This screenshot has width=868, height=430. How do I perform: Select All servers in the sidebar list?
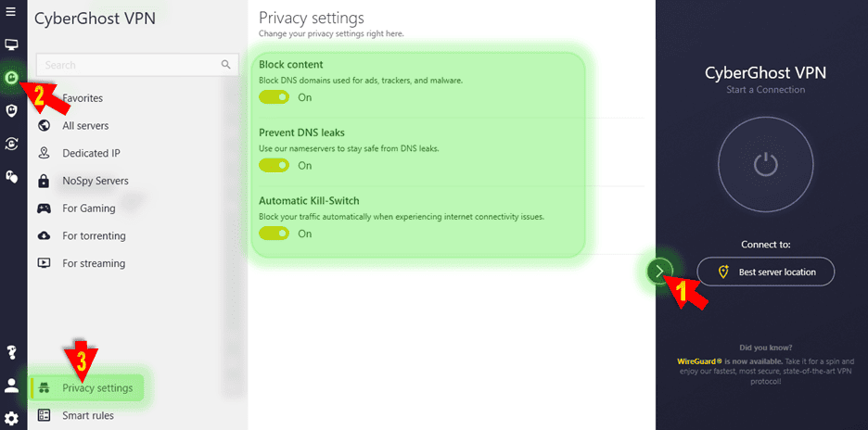pos(85,126)
